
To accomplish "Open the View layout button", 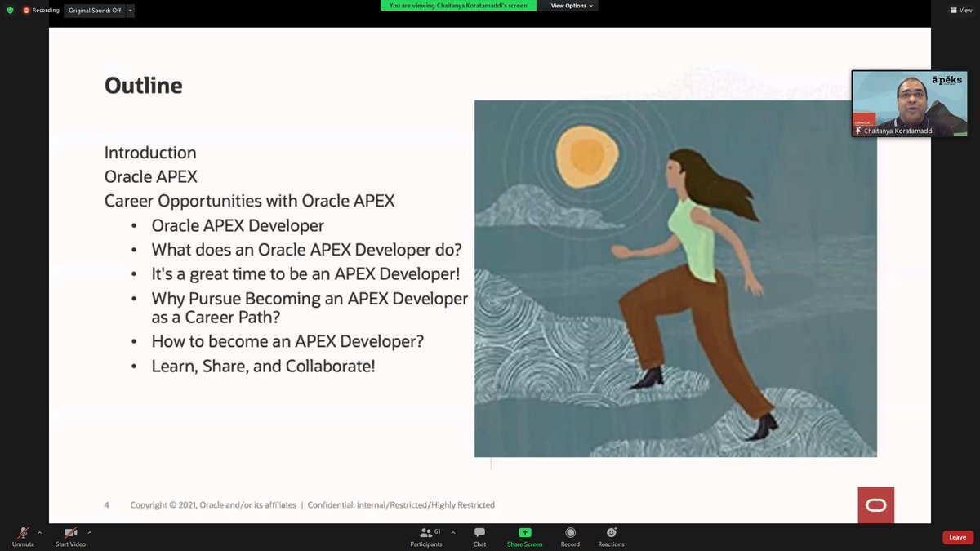I will point(960,11).
